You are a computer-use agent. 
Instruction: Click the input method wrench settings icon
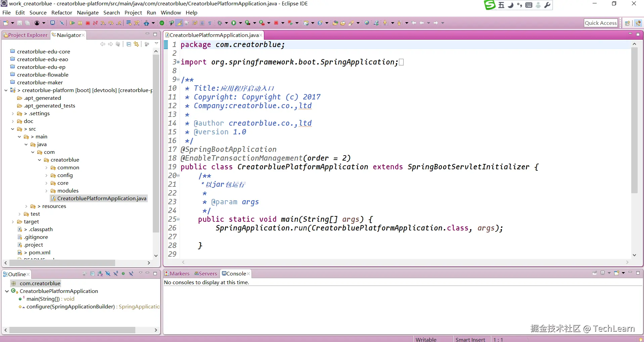tap(547, 5)
